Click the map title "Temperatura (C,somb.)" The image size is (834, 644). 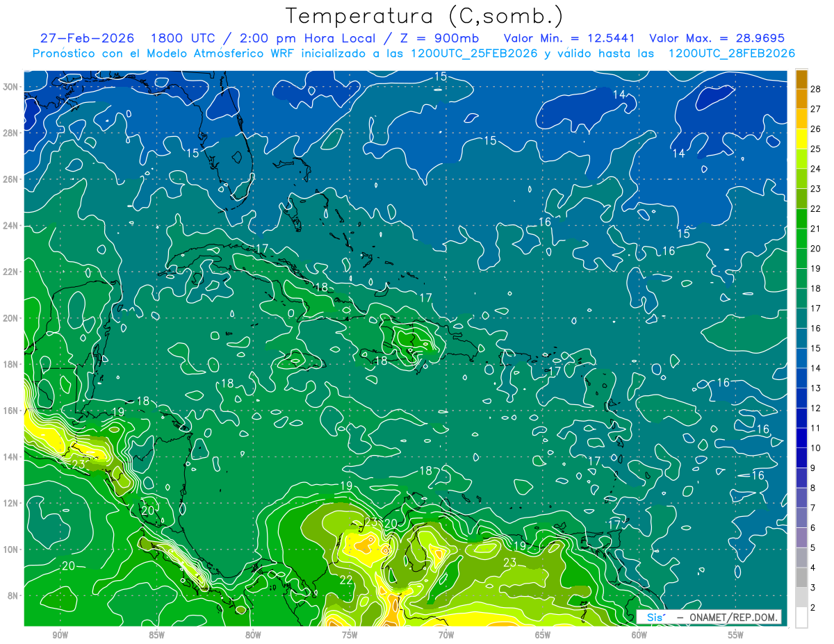click(425, 15)
